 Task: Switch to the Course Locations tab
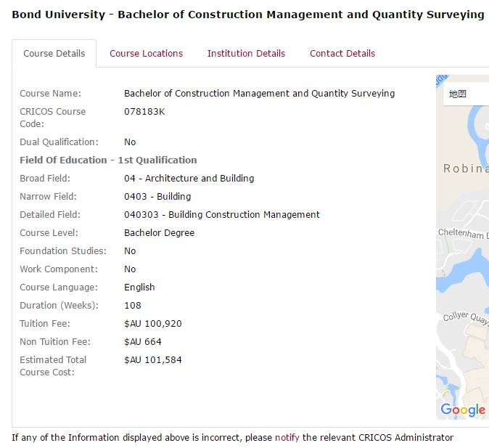(x=147, y=54)
